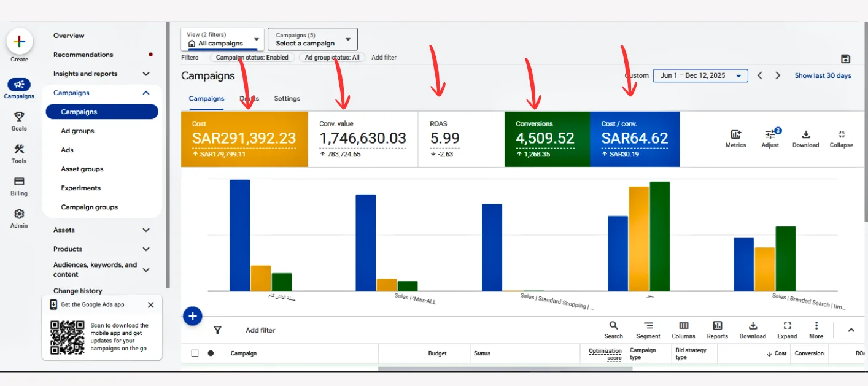The image size is (868, 386).
Task: Go to previous date range arrow
Action: tap(760, 75)
